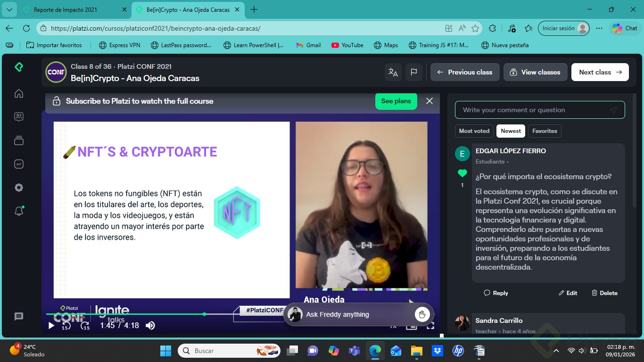Mute the video volume
Viewport: 644px width, 362px height.
[150, 325]
